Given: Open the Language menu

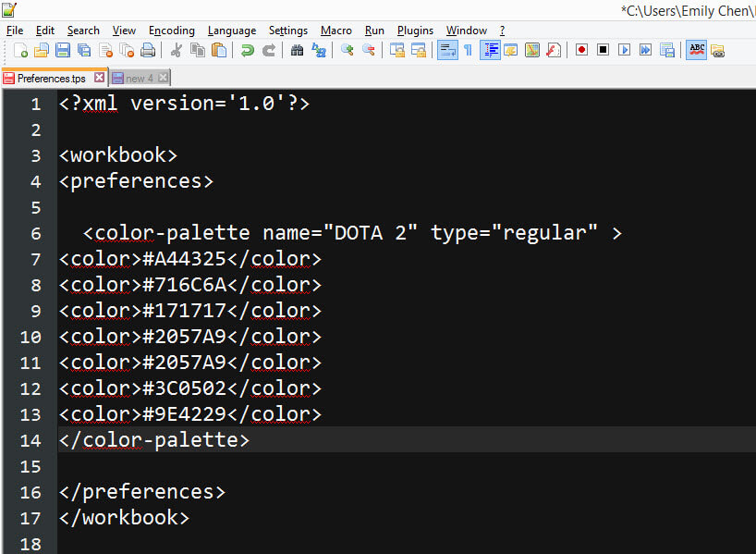Looking at the screenshot, I should pos(232,31).
